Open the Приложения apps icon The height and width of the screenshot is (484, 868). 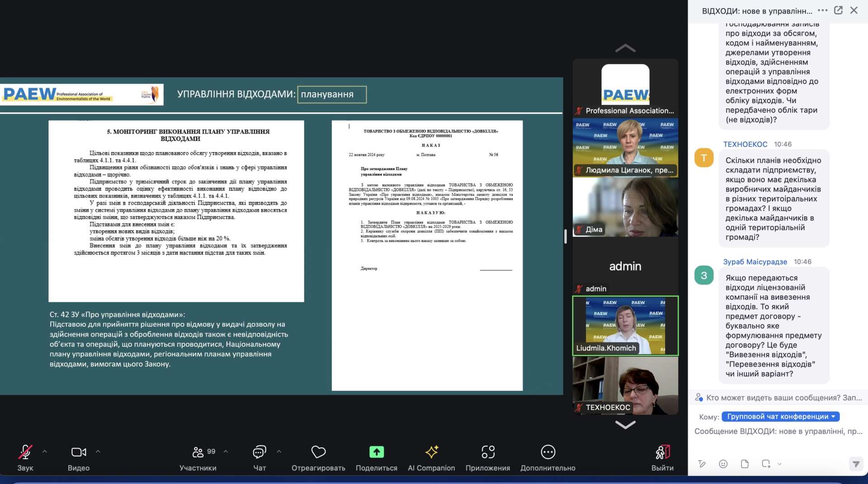(488, 452)
